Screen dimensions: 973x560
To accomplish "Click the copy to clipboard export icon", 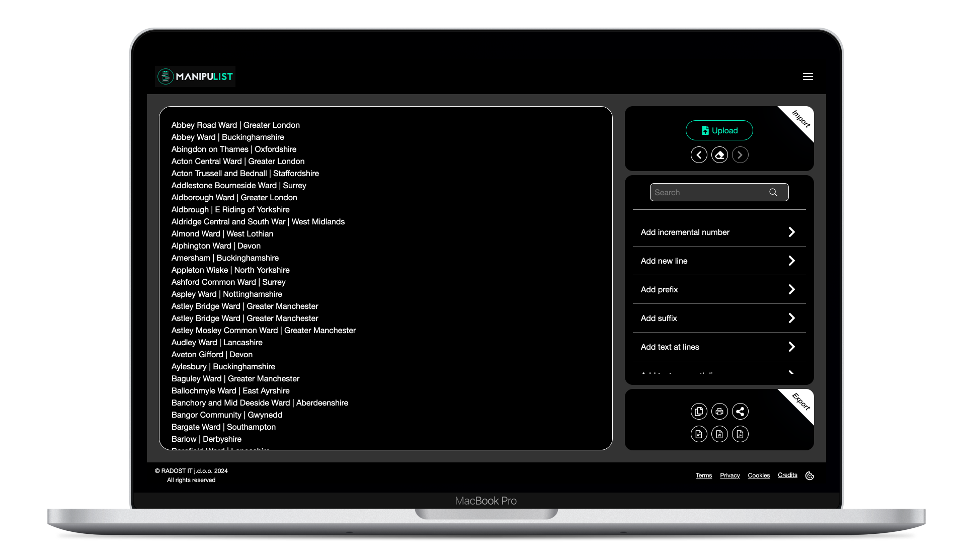I will click(698, 411).
